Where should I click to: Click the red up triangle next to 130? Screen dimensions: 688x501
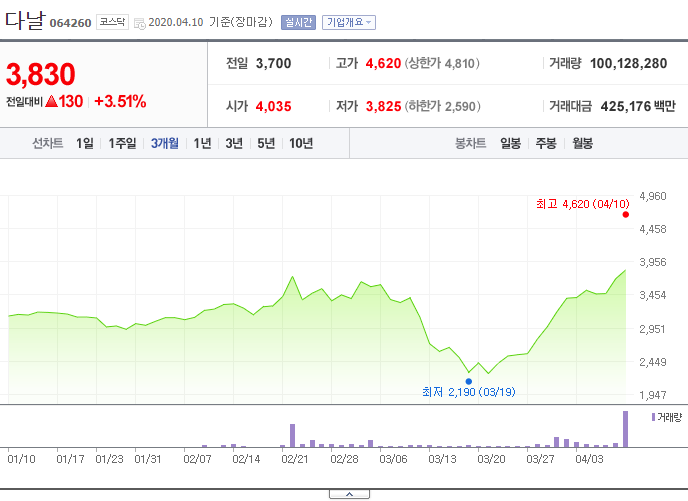pyautogui.click(x=52, y=101)
